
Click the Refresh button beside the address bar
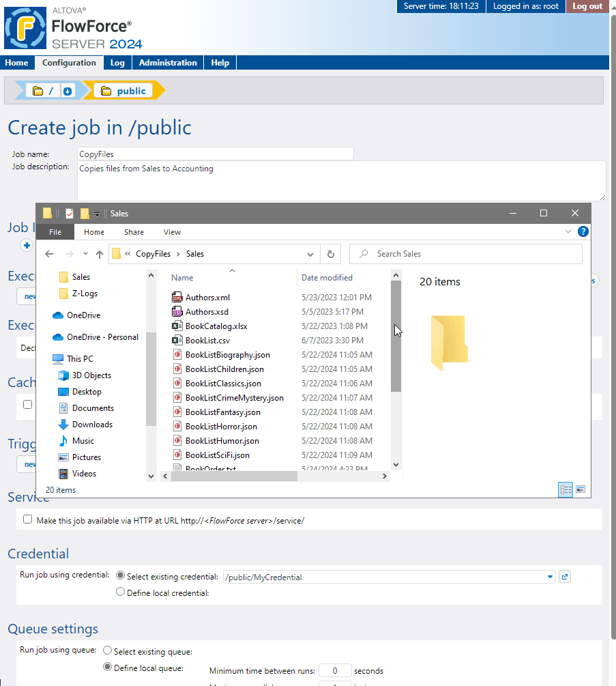point(330,254)
